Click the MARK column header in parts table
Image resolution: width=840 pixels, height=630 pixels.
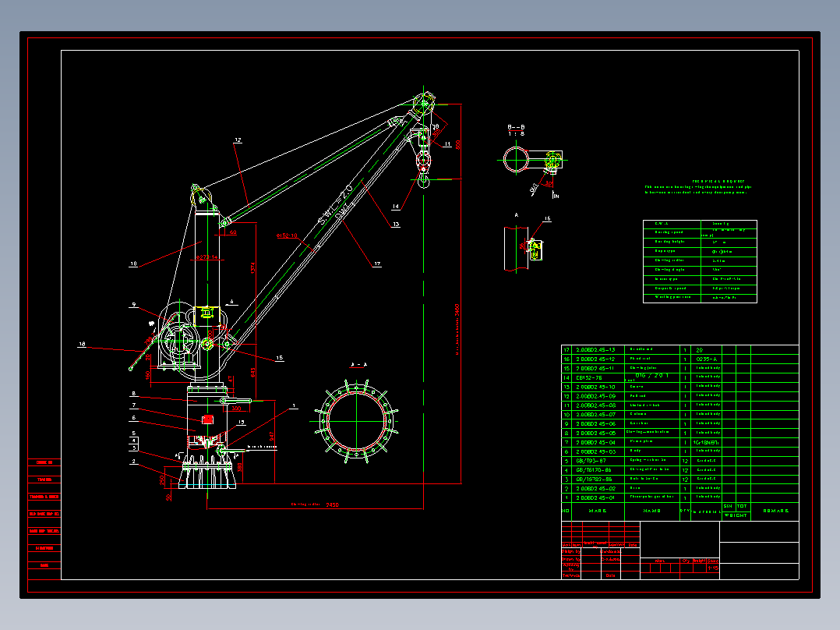(598, 511)
